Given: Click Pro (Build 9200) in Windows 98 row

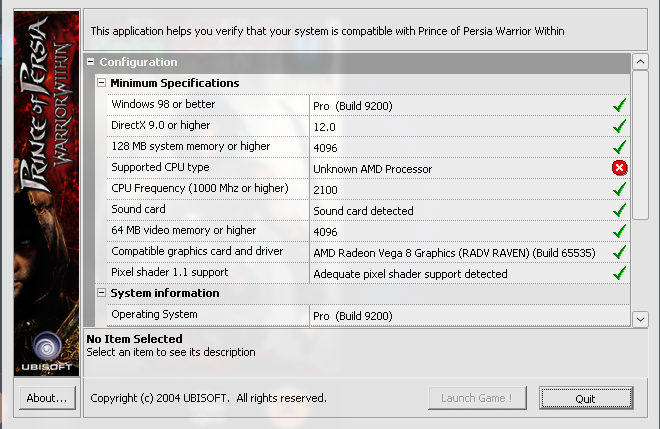Looking at the screenshot, I should [353, 106].
